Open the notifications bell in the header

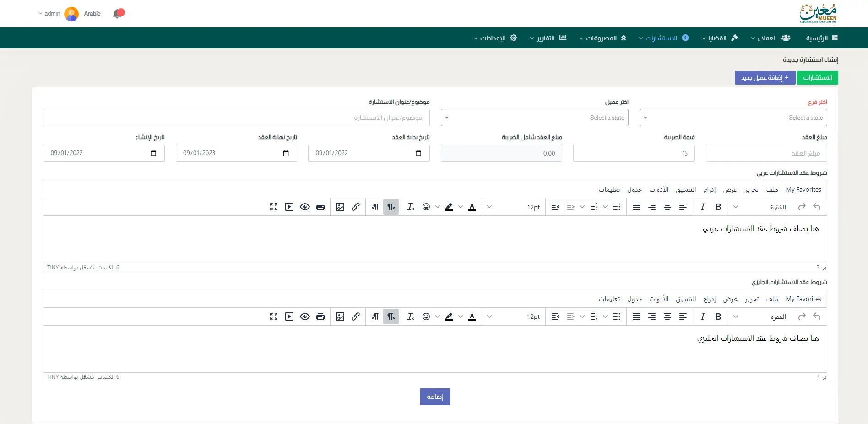(118, 14)
